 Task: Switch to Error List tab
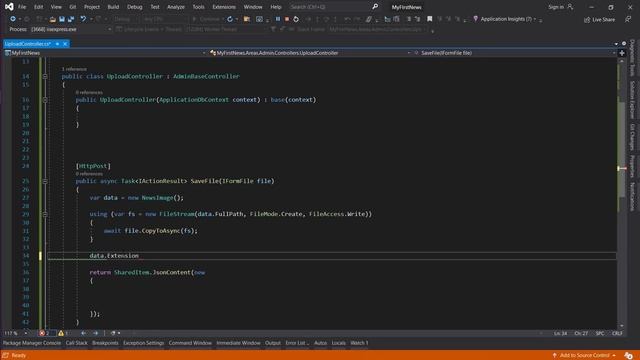click(296, 343)
